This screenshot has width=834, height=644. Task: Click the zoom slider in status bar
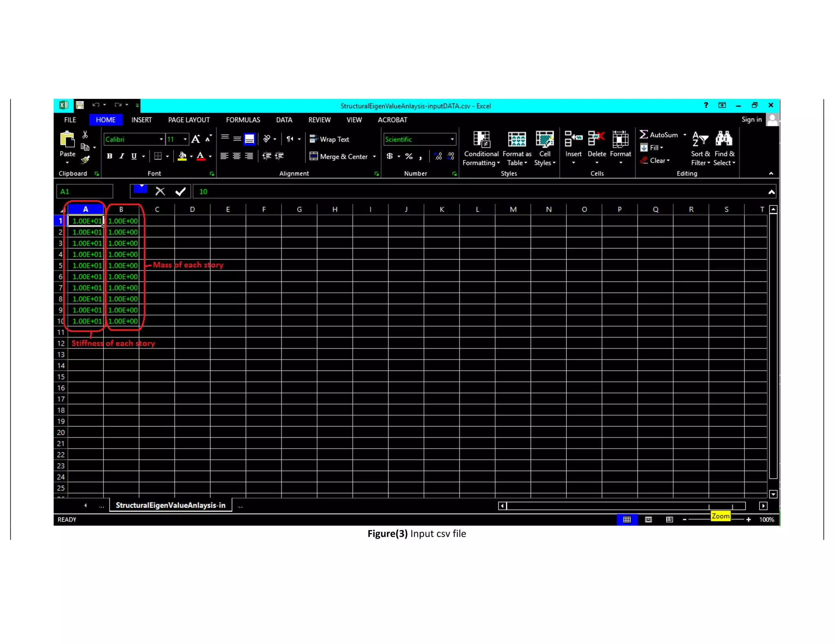tap(717, 519)
